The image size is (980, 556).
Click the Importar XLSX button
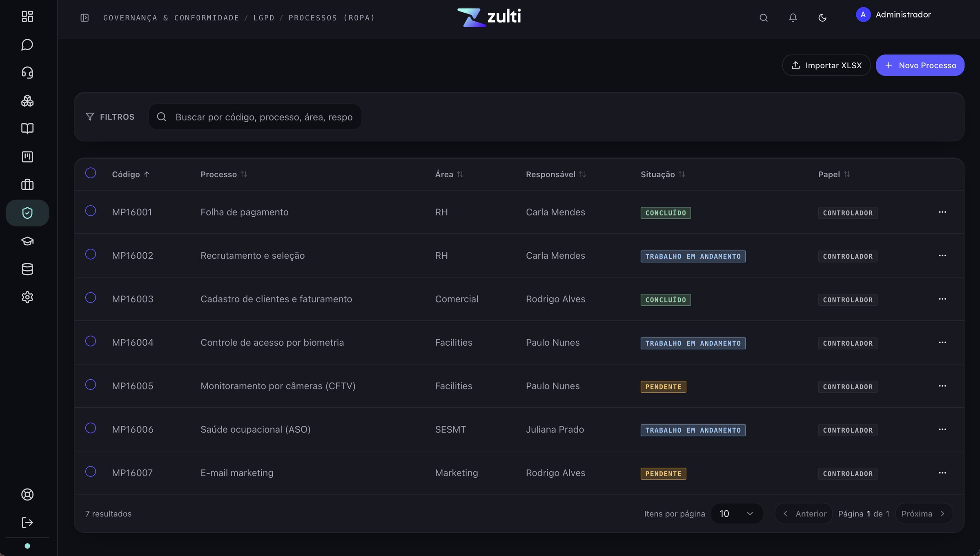click(826, 65)
